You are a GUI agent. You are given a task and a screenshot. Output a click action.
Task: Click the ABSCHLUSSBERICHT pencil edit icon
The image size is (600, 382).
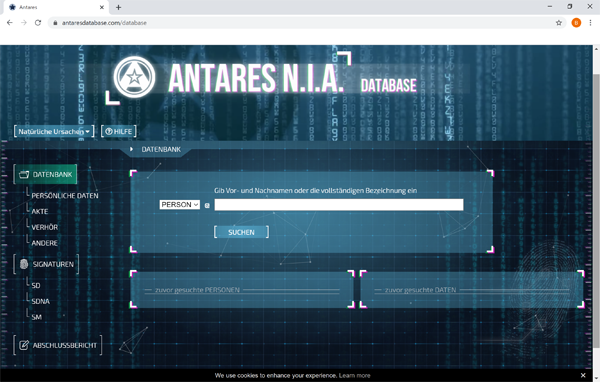click(x=24, y=345)
